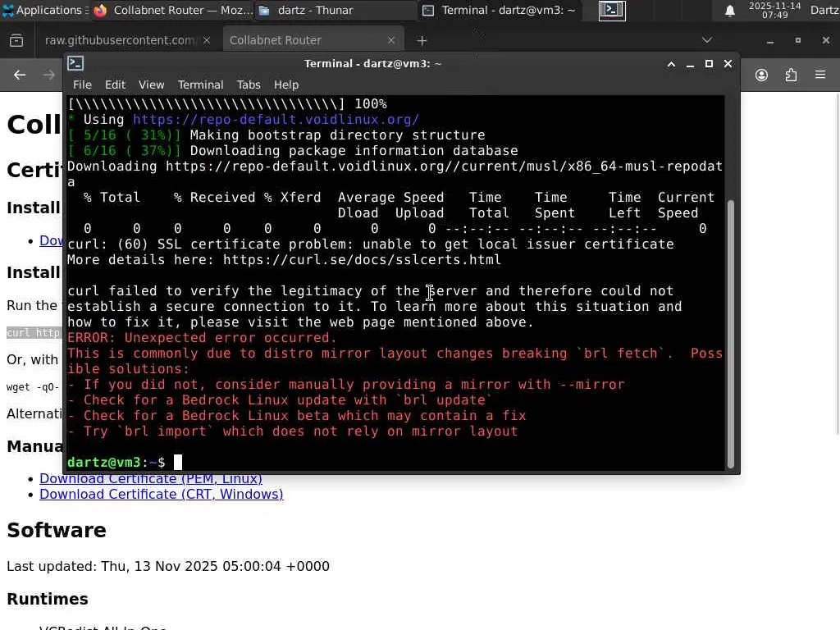Click the curl.se sslcerts URL in terminal
This screenshot has width=840, height=630.
(362, 260)
